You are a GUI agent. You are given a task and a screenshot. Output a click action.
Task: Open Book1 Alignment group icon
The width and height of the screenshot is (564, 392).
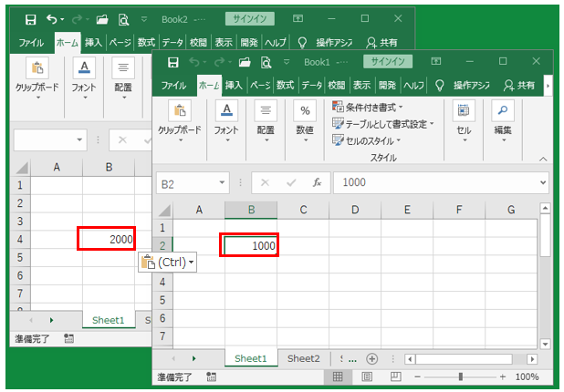[266, 110]
